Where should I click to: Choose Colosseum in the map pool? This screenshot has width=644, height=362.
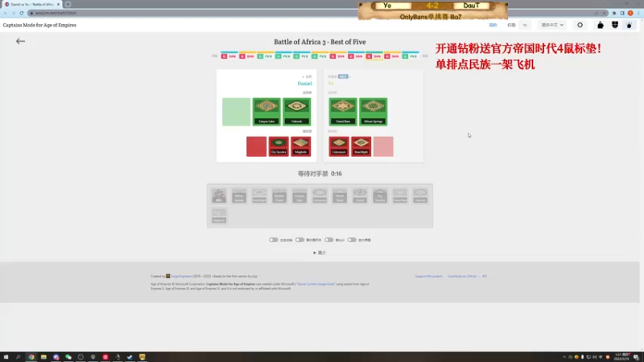(320, 195)
